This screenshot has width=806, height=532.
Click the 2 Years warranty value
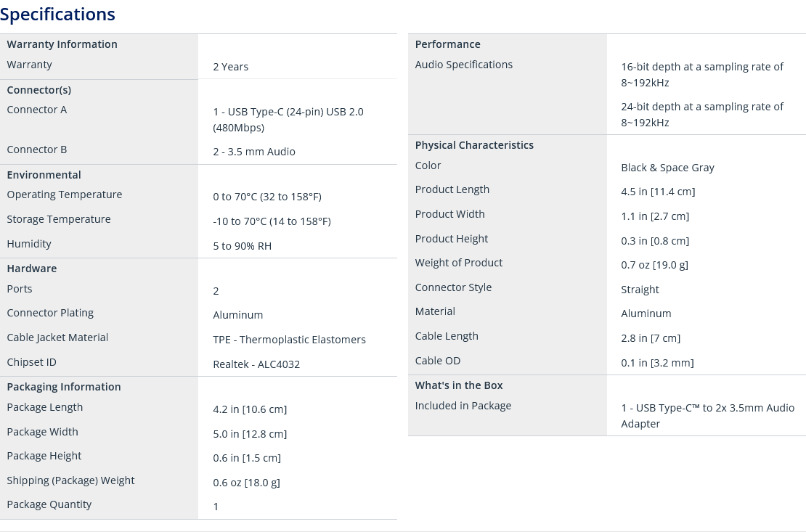pyautogui.click(x=230, y=67)
